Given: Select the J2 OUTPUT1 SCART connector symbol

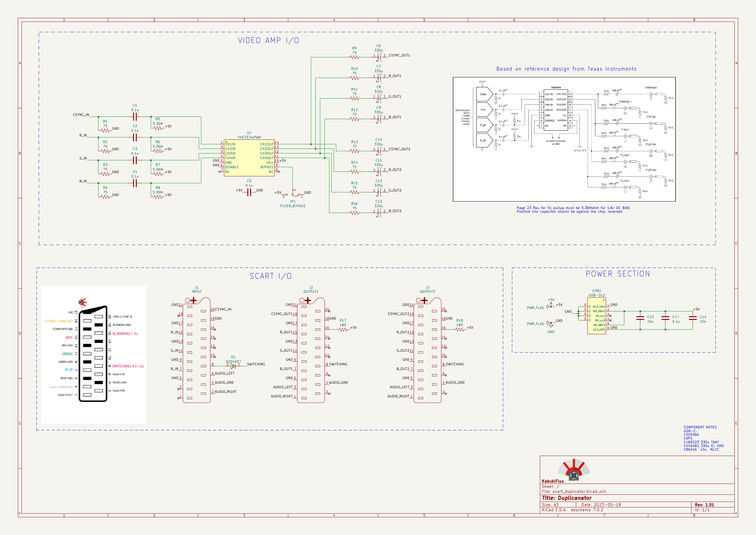Looking at the screenshot, I should pos(311,350).
